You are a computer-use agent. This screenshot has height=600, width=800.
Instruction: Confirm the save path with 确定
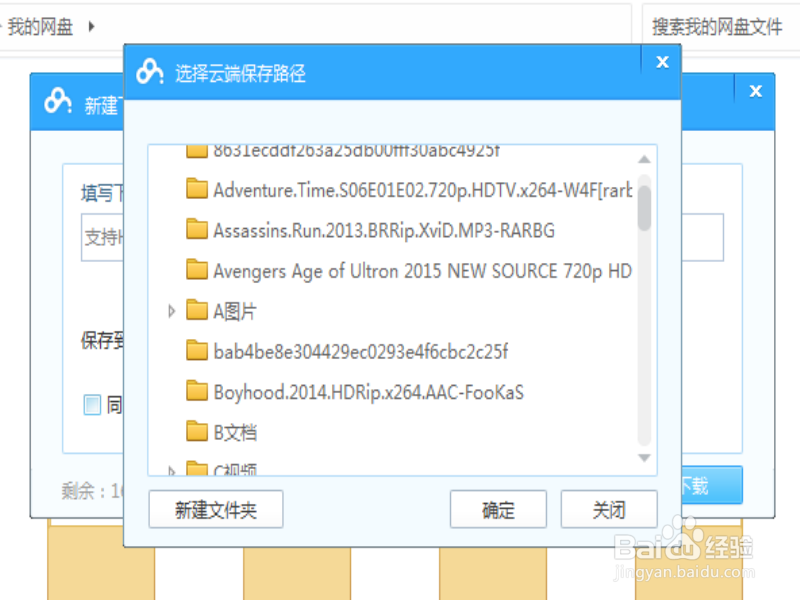pos(498,509)
